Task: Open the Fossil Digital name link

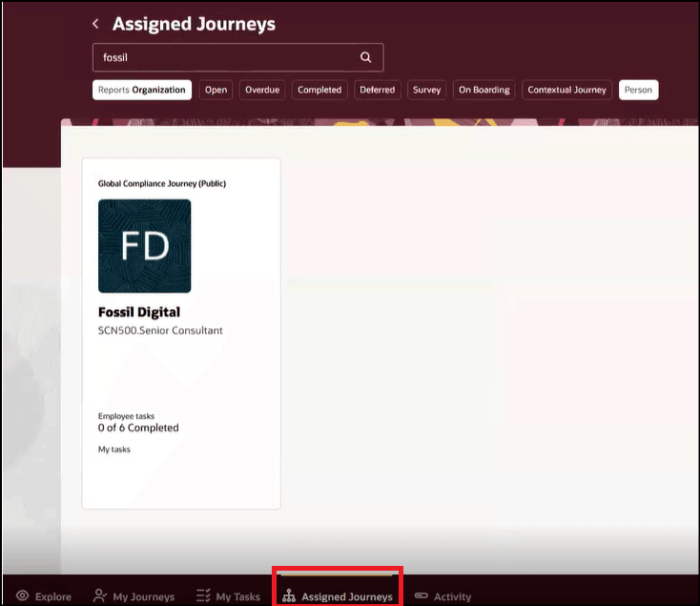Action: click(139, 312)
